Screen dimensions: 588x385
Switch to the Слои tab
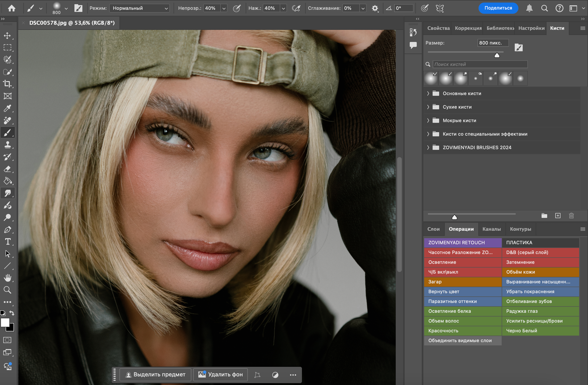coord(433,229)
